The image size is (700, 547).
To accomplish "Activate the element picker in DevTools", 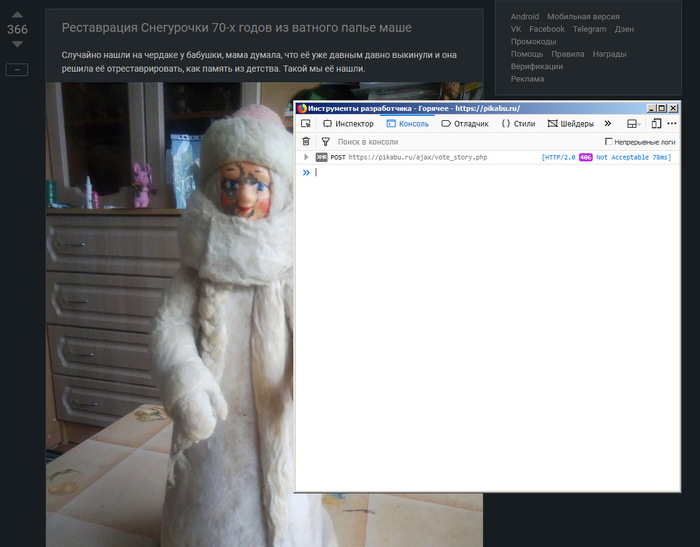I will click(x=306, y=124).
